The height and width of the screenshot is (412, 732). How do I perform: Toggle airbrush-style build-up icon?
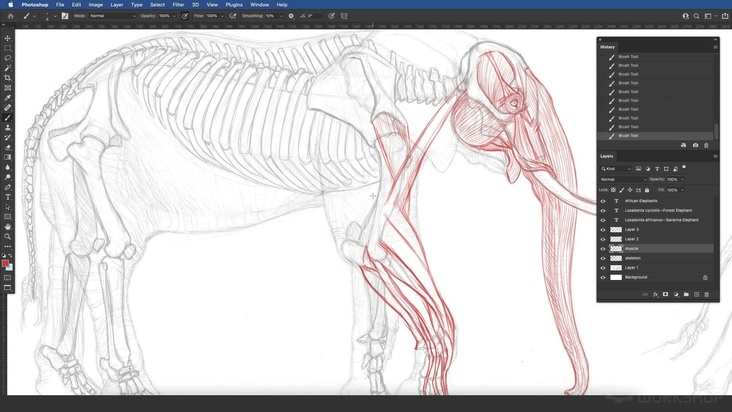point(232,16)
